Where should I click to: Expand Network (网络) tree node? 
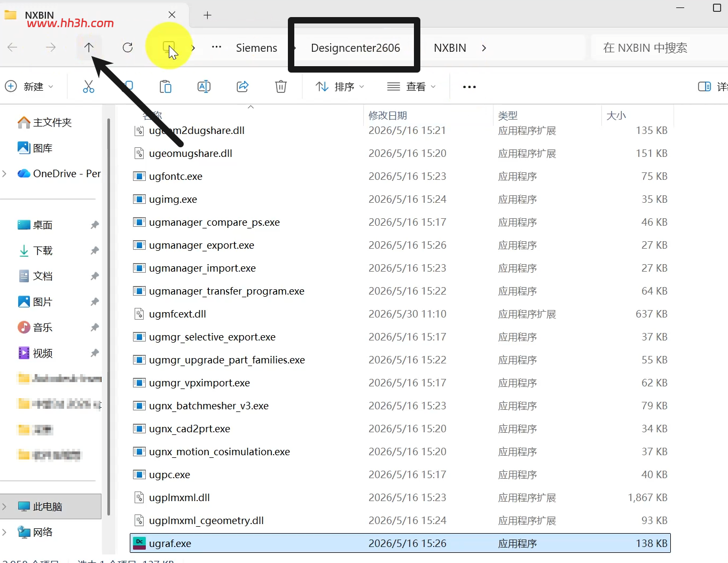(x=5, y=532)
